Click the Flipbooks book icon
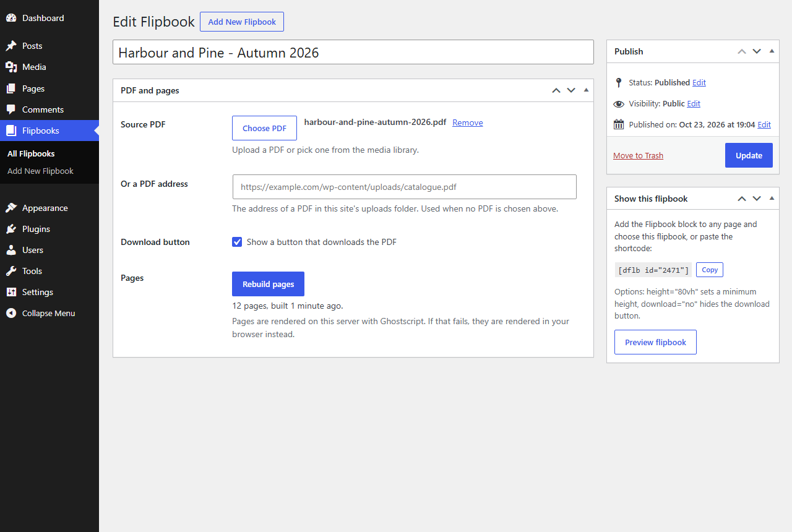The height and width of the screenshot is (532, 792). (x=11, y=131)
